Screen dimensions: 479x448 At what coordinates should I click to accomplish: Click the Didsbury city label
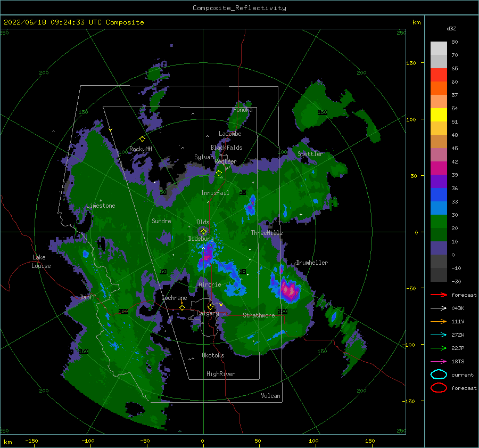pos(201,239)
